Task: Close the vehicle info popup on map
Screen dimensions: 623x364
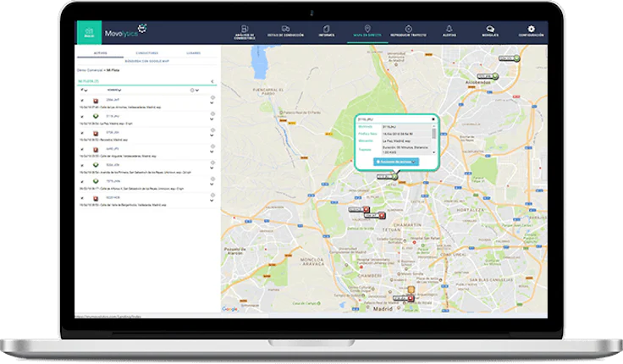Action: (x=433, y=119)
